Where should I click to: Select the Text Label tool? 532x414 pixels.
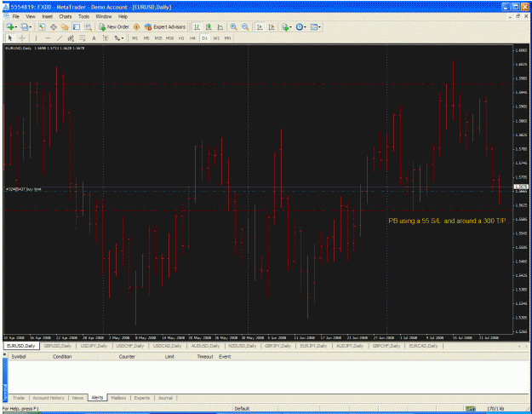(106, 38)
